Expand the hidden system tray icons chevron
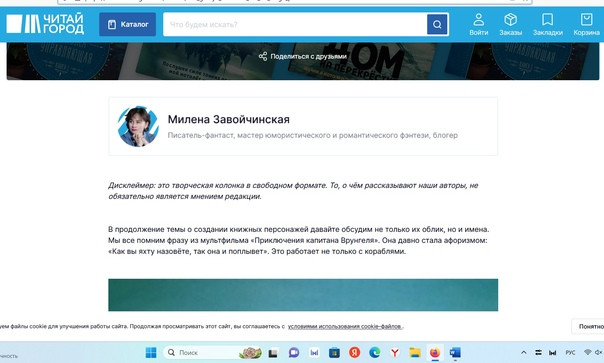Screen dimensions: 604x363 point(523,352)
